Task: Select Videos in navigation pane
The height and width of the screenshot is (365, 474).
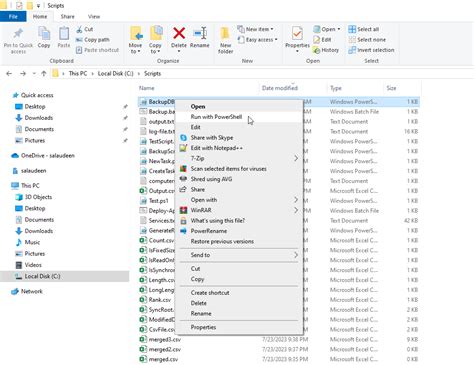Action: click(x=33, y=265)
